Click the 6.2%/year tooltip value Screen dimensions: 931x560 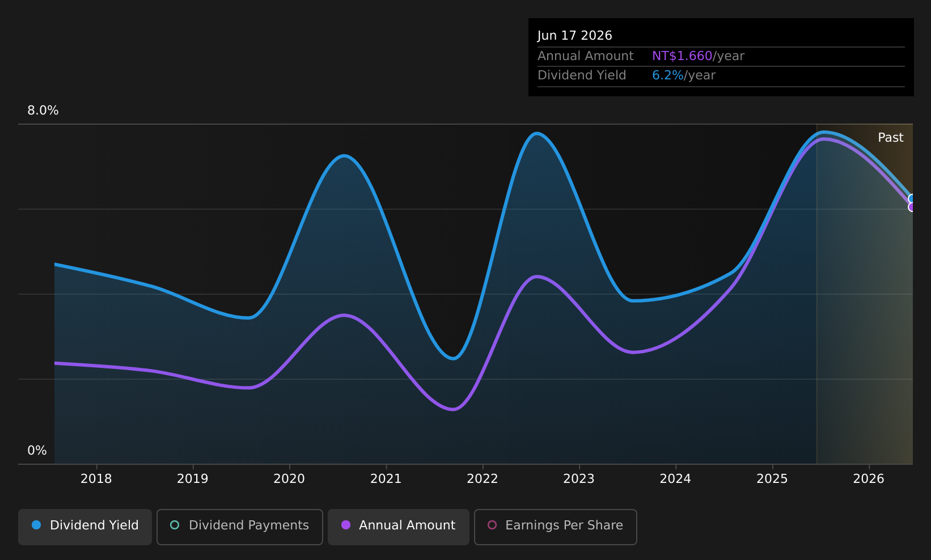click(684, 75)
